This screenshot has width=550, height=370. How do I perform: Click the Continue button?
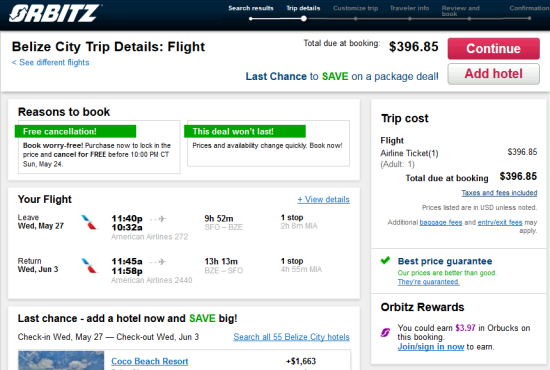[x=494, y=48]
